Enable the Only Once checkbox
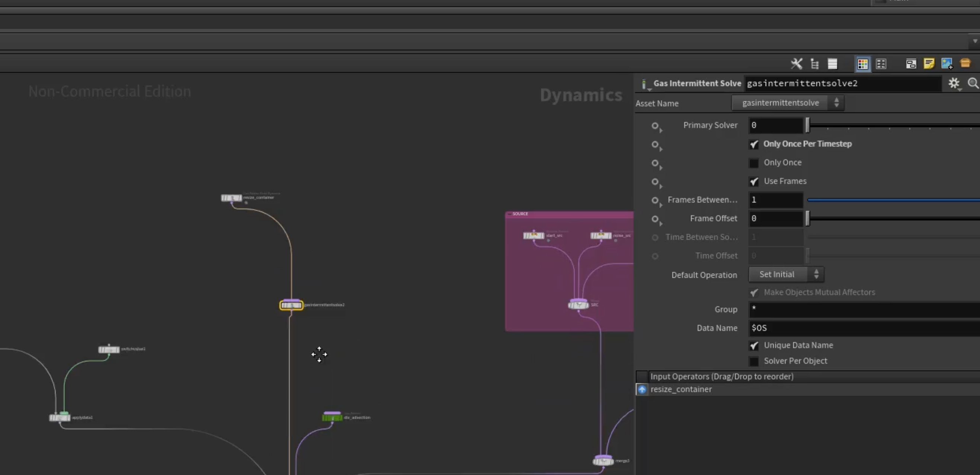The height and width of the screenshot is (475, 980). pyautogui.click(x=754, y=163)
